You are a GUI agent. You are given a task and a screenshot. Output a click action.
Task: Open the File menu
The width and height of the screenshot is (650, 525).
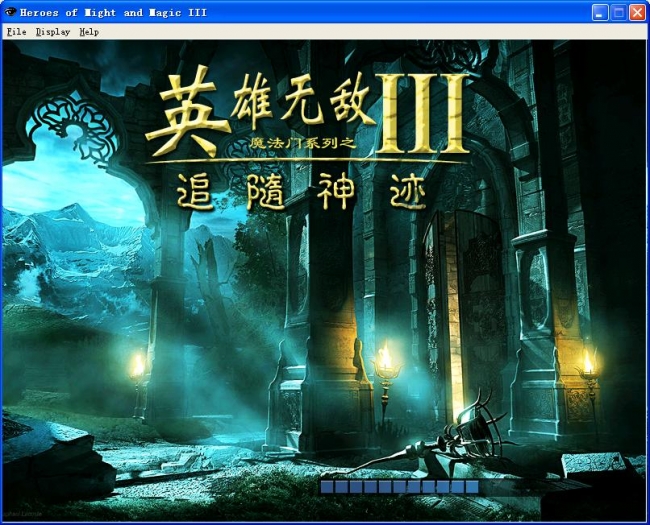coord(17,32)
